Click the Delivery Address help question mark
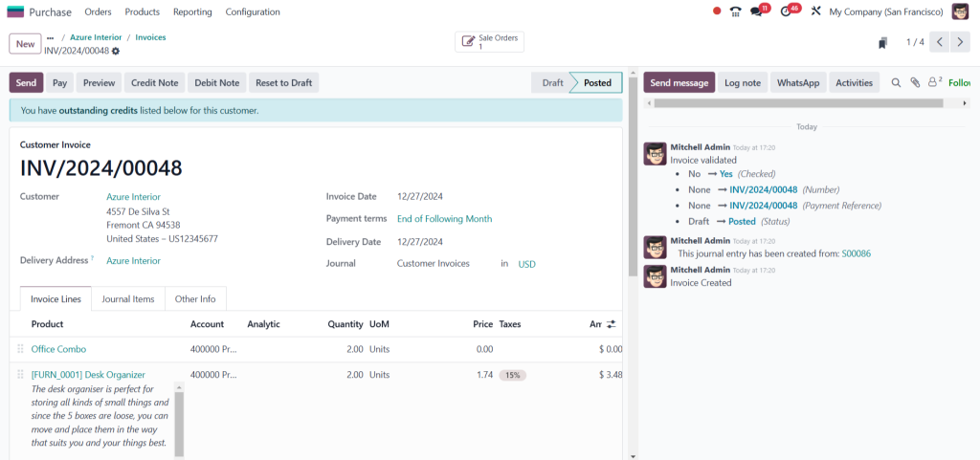The image size is (980, 460). click(x=93, y=258)
